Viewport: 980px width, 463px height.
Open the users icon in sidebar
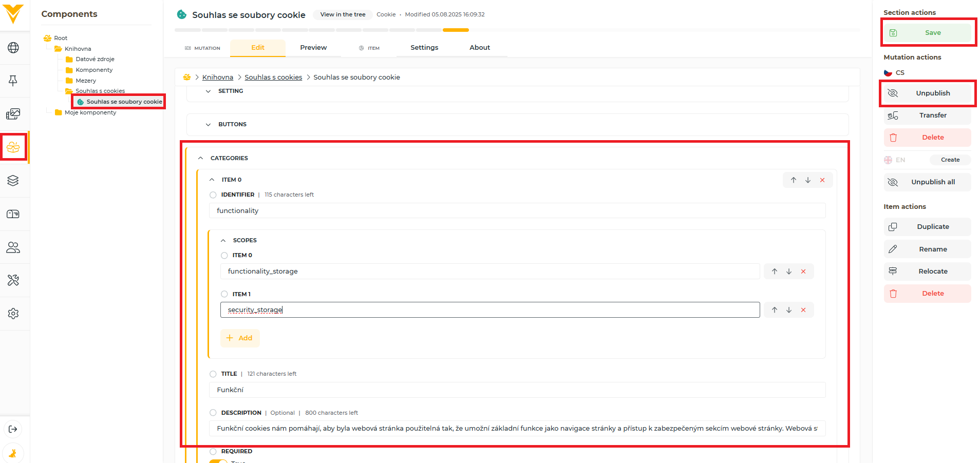[x=13, y=247]
